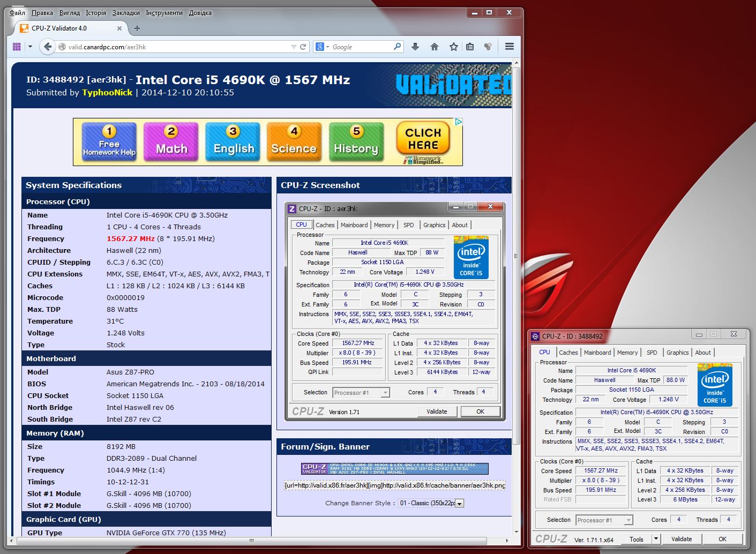
Task: Click the site identity globe icon in address bar
Action: click(62, 47)
